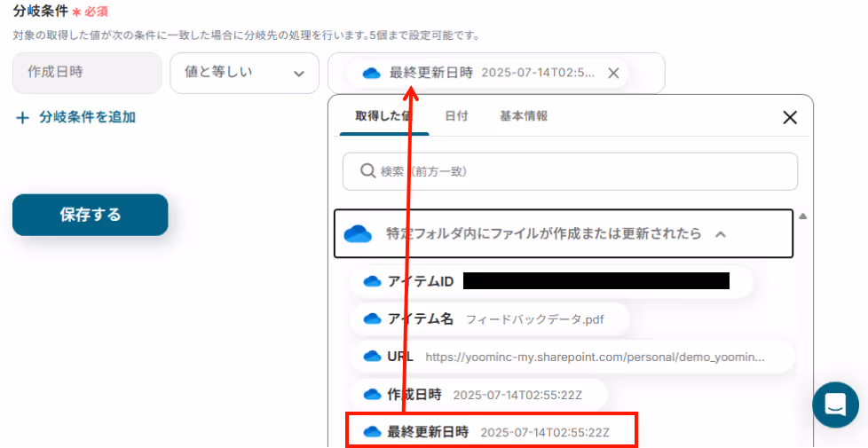Viewport: 868px width, 448px height.
Task: Click the cloud icon in the selected value chip
Action: [372, 73]
